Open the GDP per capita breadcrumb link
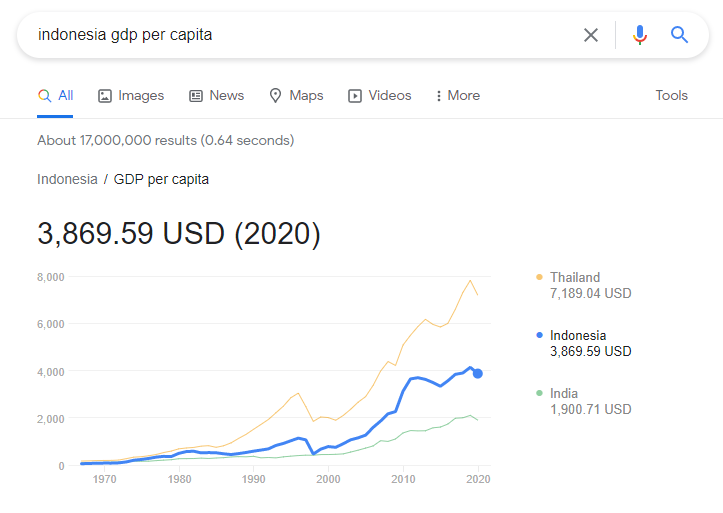Image resolution: width=723 pixels, height=513 pixels. click(161, 179)
